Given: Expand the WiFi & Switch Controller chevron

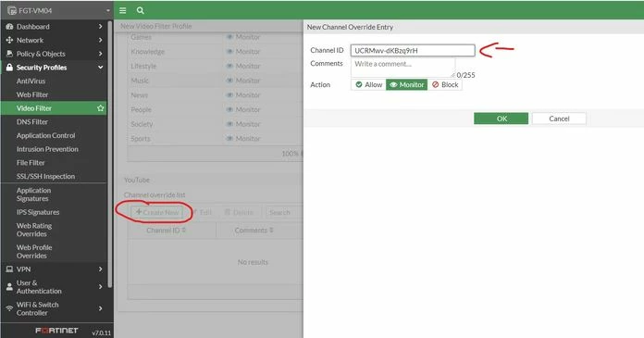Looking at the screenshot, I should [100, 308].
